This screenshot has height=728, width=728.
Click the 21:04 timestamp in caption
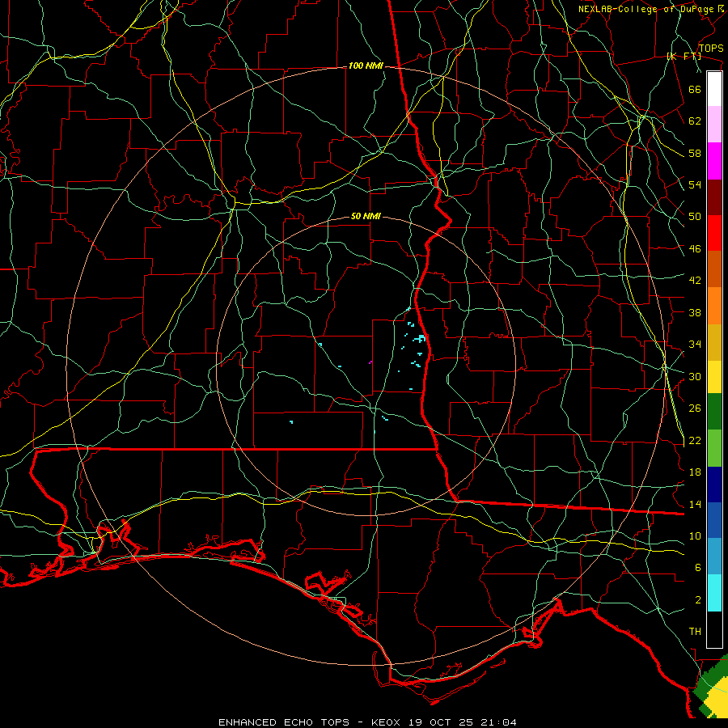pyautogui.click(x=497, y=722)
